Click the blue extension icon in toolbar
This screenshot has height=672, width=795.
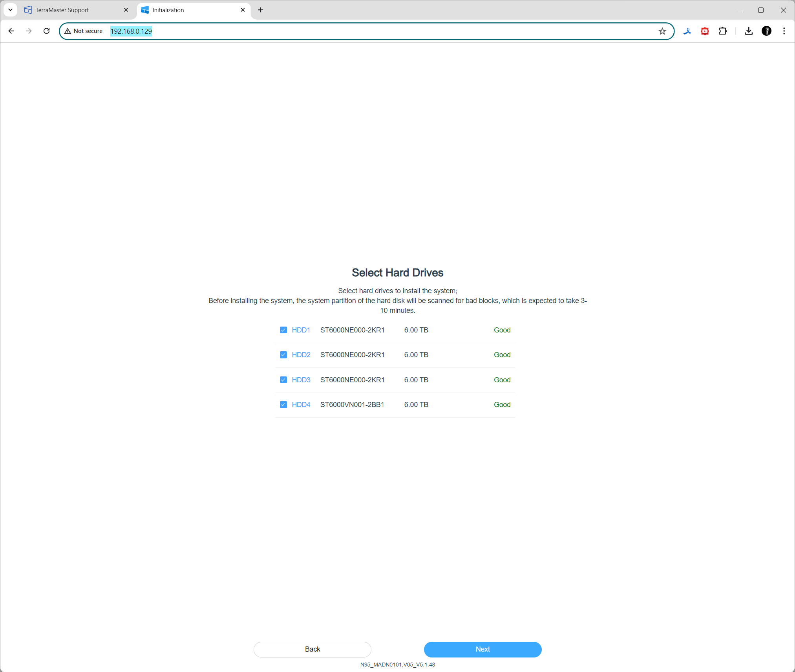click(687, 31)
